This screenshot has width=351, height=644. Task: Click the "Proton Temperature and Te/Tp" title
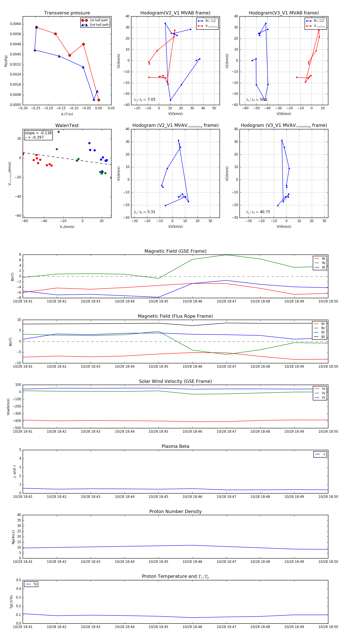[x=175, y=576]
